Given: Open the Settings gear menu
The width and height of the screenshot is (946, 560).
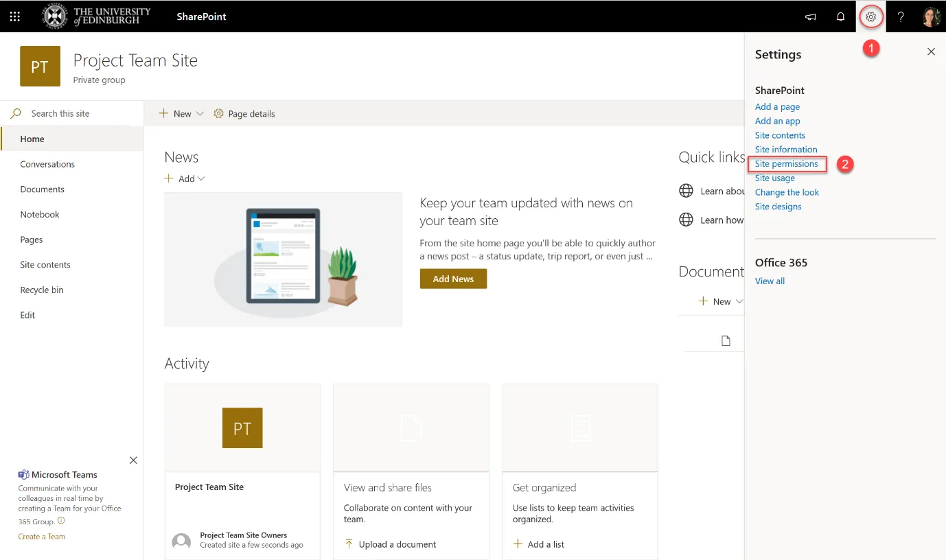Looking at the screenshot, I should point(870,16).
